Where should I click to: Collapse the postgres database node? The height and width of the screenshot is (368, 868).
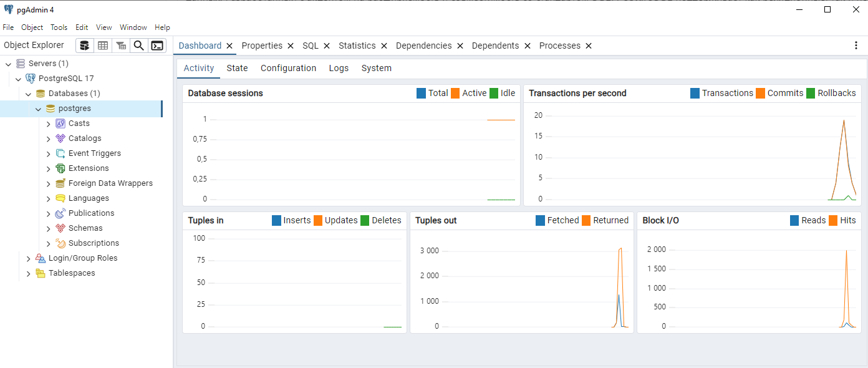pyautogui.click(x=38, y=109)
